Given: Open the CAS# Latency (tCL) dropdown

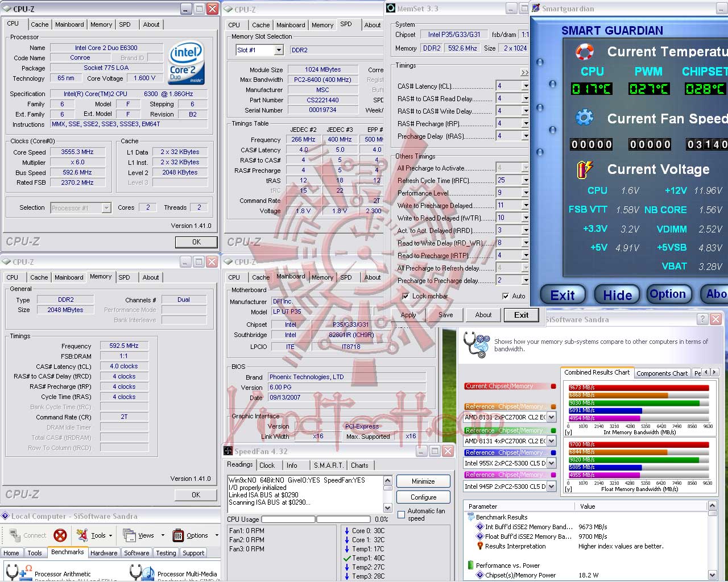Looking at the screenshot, I should [x=526, y=86].
